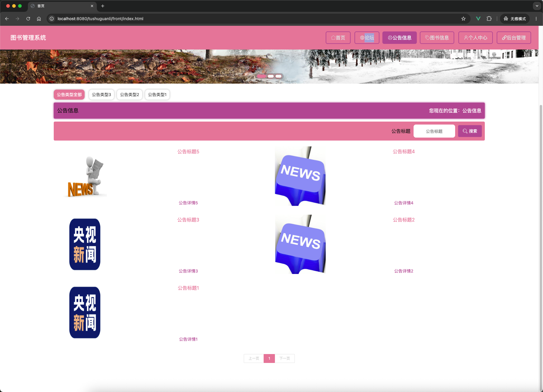The height and width of the screenshot is (392, 543).
Task: Open the 公告标题2 title link
Action: 404,220
